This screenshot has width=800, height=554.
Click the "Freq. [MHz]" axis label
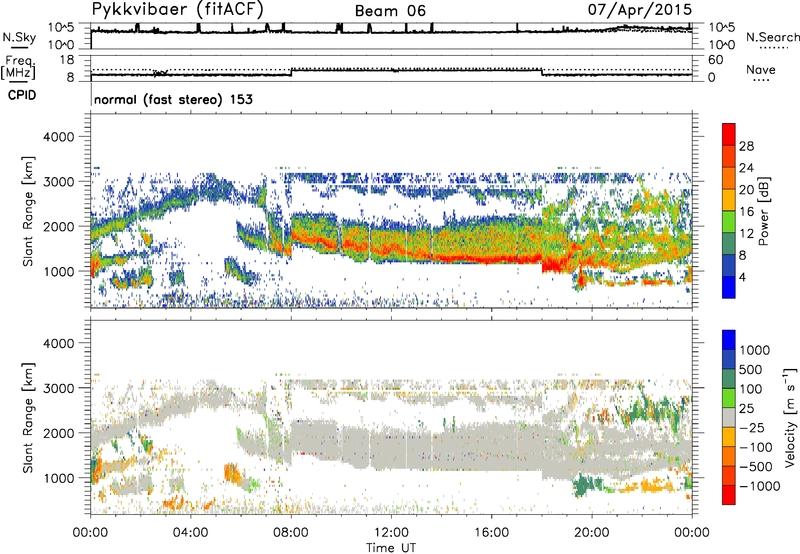pos(19,68)
